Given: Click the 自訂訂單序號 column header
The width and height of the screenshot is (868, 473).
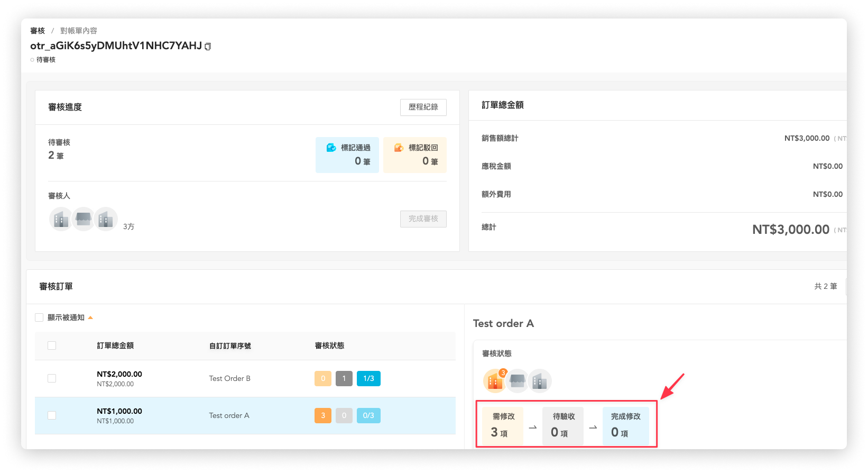Looking at the screenshot, I should click(x=230, y=346).
